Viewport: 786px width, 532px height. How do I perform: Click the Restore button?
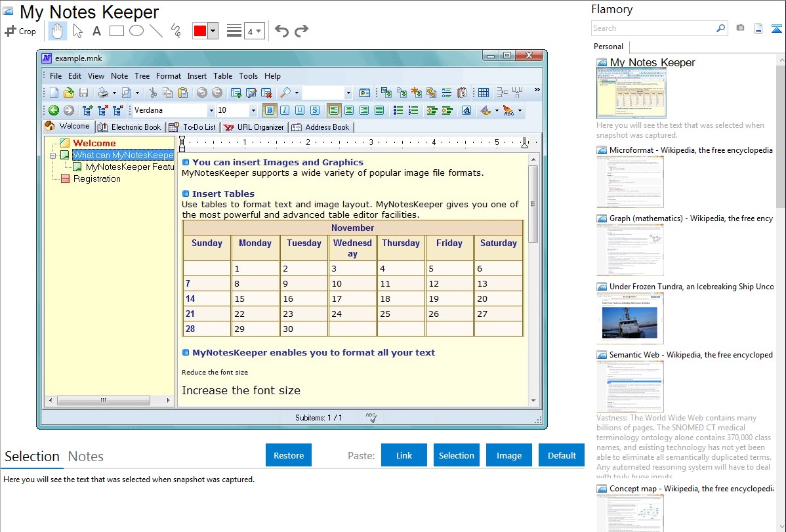[289, 455]
